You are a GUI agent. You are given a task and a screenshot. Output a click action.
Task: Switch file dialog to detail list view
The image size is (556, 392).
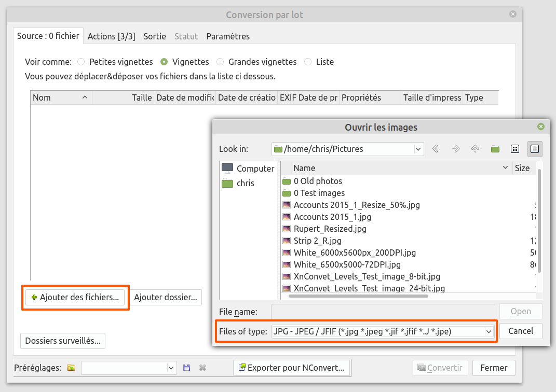pos(535,149)
